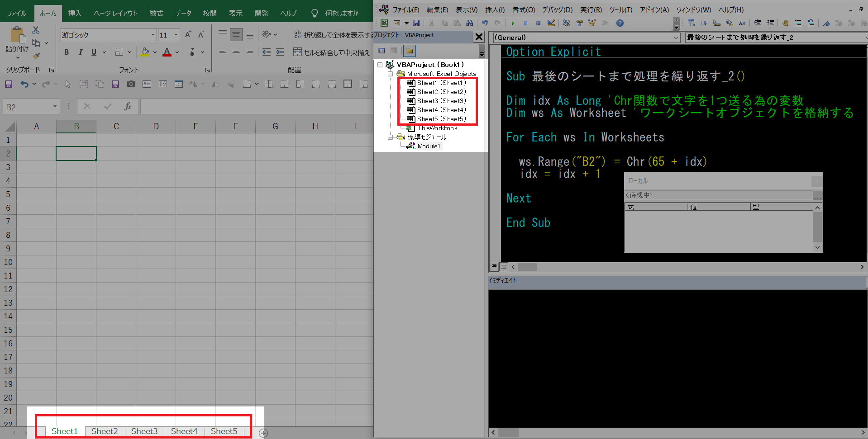Run the Sub in the VBE toolbar
The width and height of the screenshot is (868, 439).
[513, 23]
